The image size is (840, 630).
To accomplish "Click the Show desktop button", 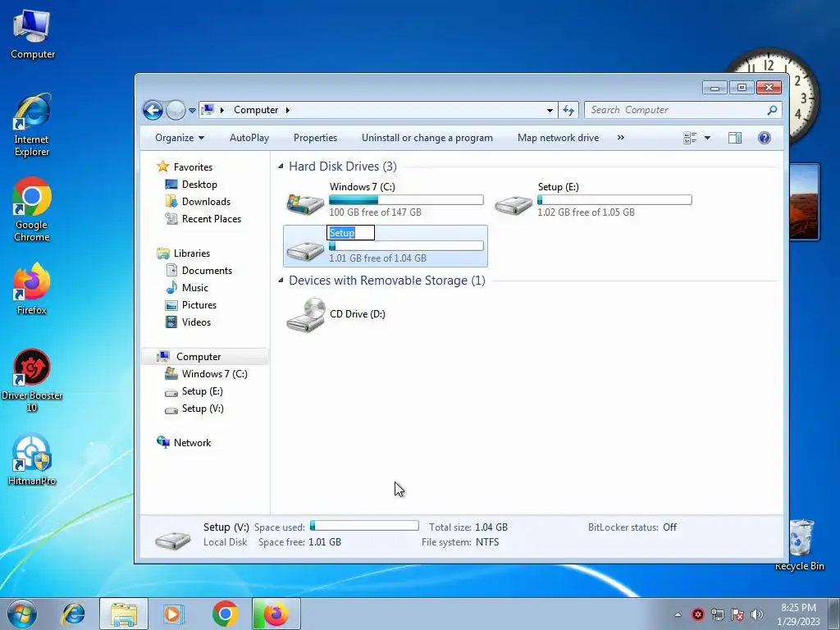I will tap(834, 614).
